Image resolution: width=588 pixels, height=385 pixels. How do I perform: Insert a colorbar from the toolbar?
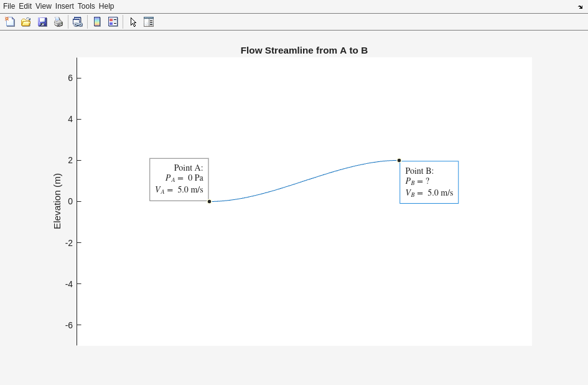point(97,22)
